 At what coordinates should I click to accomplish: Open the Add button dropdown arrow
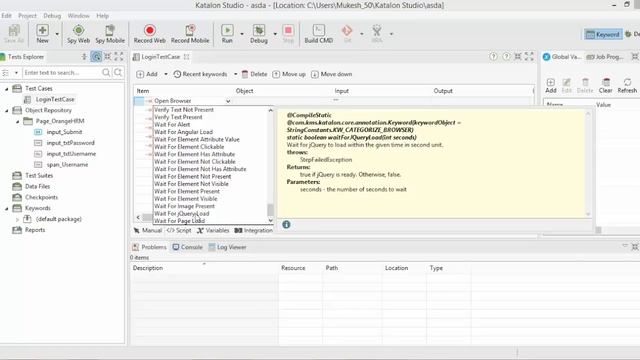166,74
